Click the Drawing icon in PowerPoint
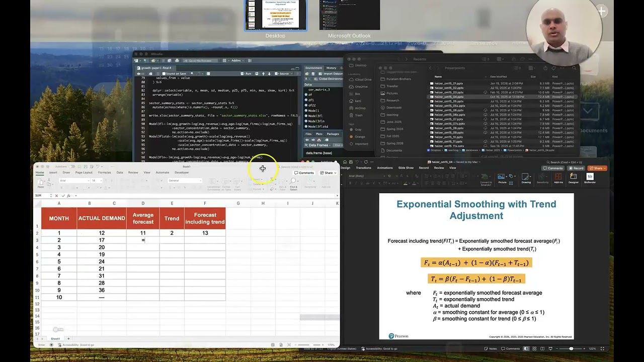644x362 pixels. 526,178
